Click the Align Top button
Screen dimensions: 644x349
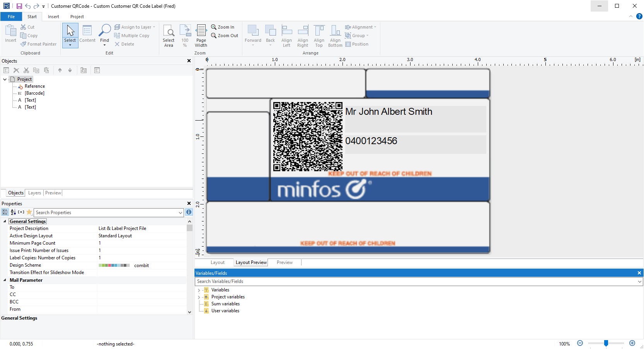[x=319, y=36]
